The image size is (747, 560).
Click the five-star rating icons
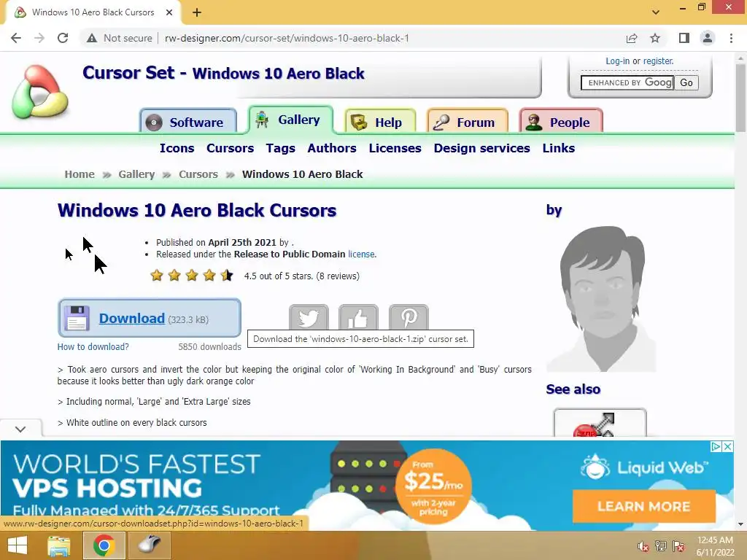pyautogui.click(x=192, y=275)
